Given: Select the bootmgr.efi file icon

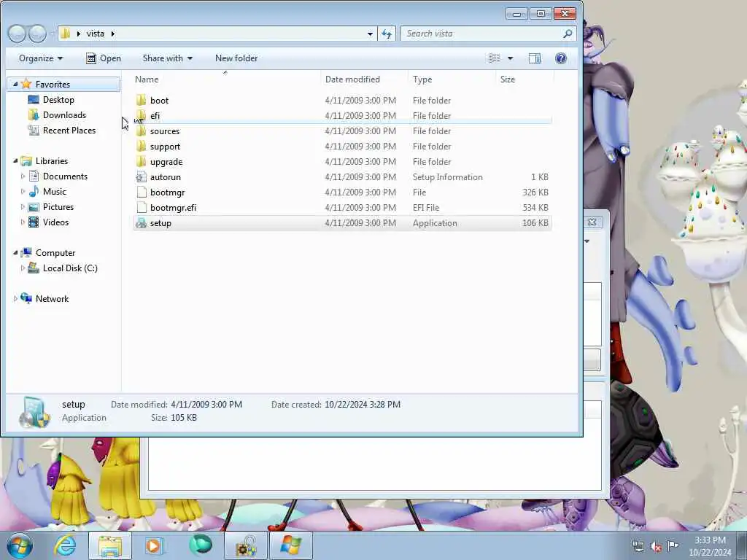Looking at the screenshot, I should point(141,208).
